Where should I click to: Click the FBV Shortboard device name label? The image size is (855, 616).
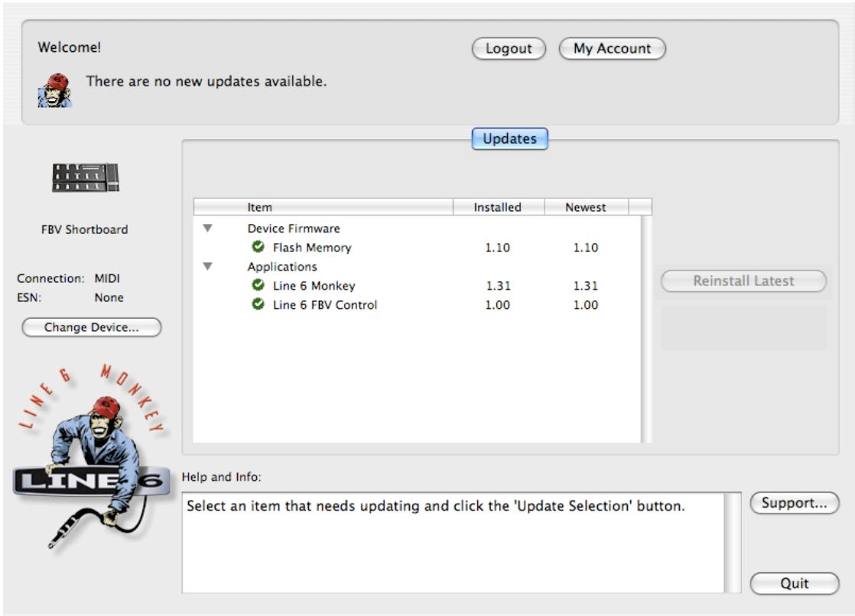pyautogui.click(x=85, y=229)
